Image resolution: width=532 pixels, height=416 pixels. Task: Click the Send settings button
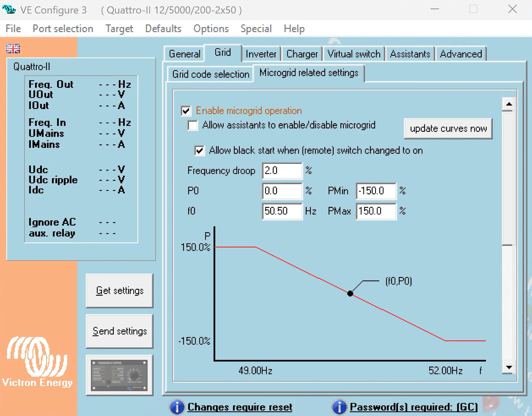click(x=120, y=331)
